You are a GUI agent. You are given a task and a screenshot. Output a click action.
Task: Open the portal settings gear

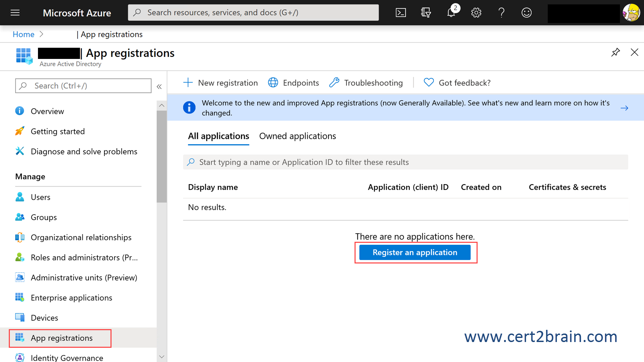pos(476,13)
